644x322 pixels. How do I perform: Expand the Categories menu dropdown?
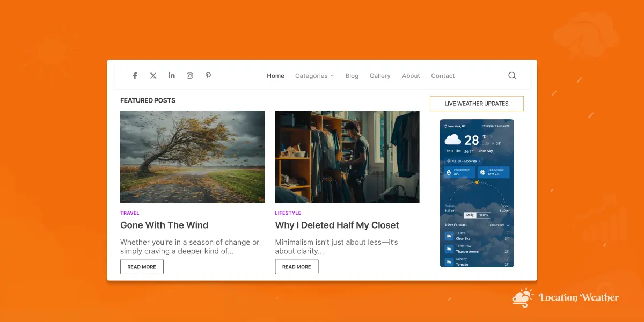coord(314,76)
